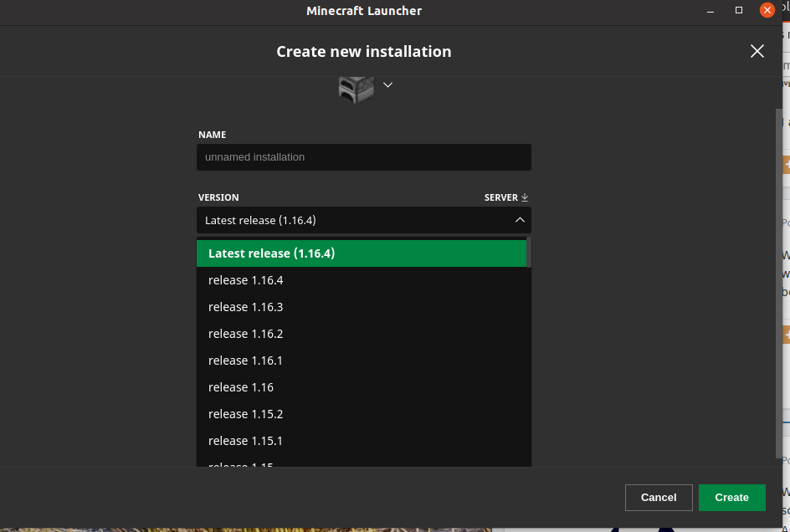790x532 pixels.
Task: Choose release 1.16.2 from the list
Action: pos(362,334)
